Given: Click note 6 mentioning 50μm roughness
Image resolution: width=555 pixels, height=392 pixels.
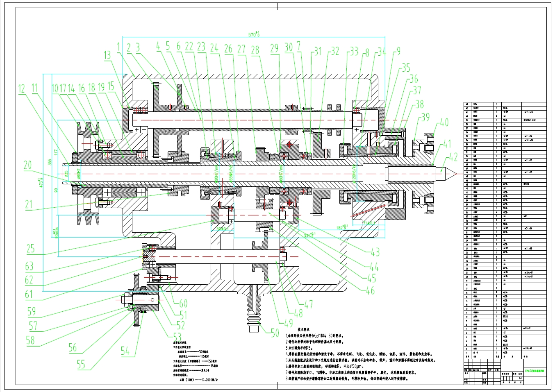Looking at the screenshot, I should click(x=324, y=366).
